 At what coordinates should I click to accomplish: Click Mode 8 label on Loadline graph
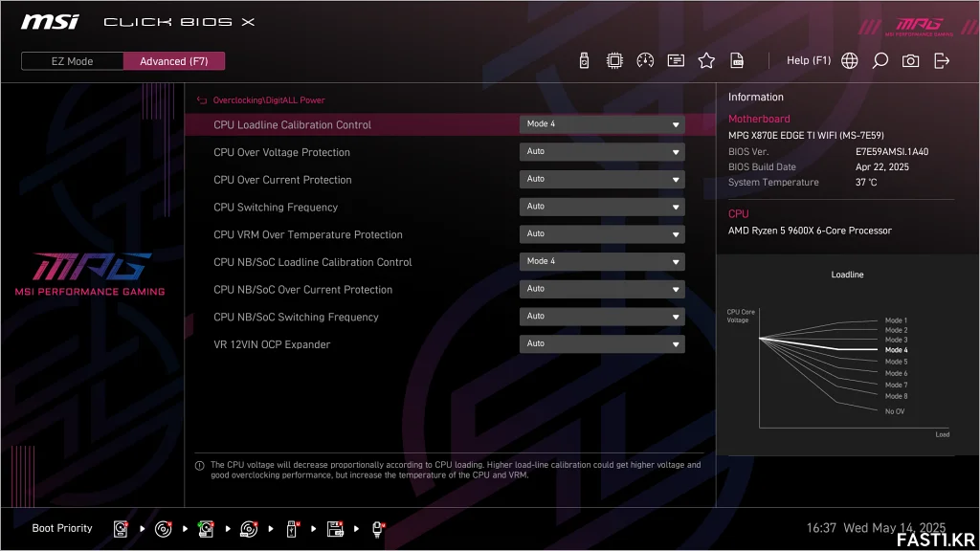click(896, 396)
